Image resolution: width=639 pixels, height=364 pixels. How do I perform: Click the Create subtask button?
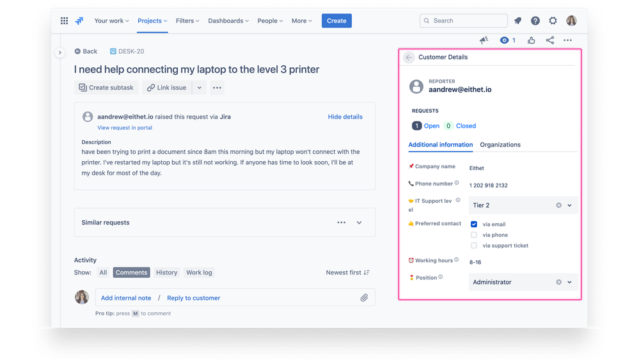[106, 88]
